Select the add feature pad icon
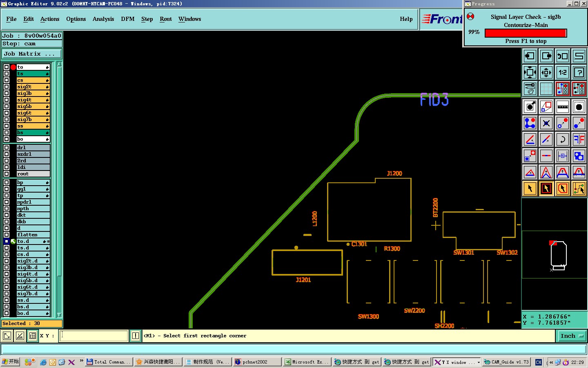Image resolution: width=588 pixels, height=368 pixels. (530, 107)
